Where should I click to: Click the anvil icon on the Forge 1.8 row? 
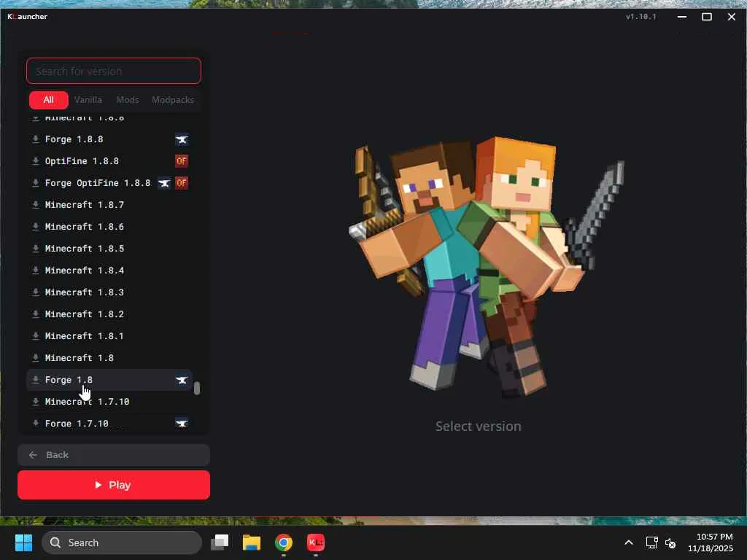click(x=182, y=380)
